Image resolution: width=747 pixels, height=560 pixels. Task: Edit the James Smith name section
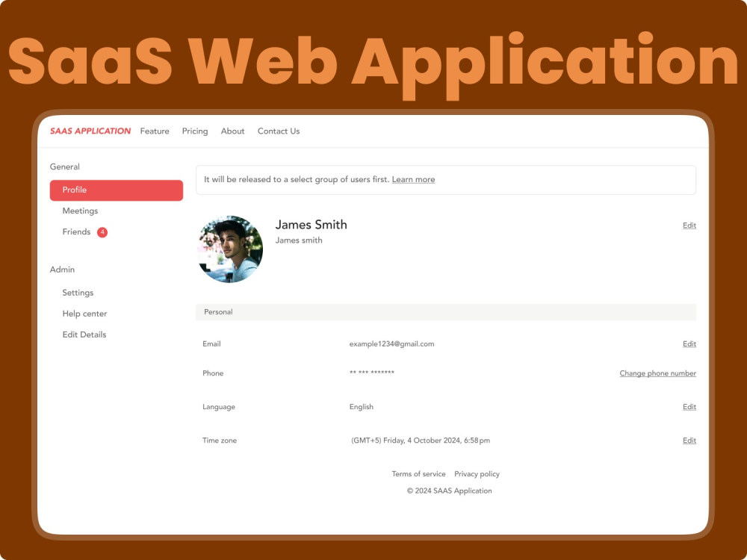[689, 225]
